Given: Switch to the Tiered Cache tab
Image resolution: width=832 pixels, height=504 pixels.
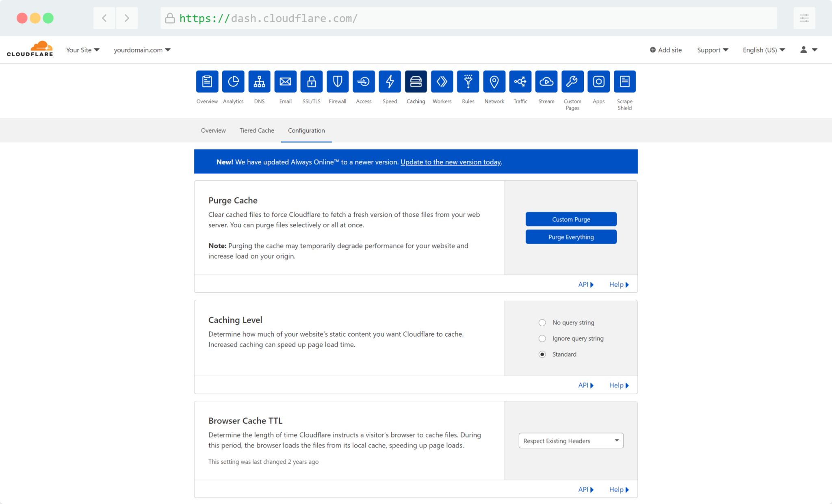Looking at the screenshot, I should [x=257, y=130].
